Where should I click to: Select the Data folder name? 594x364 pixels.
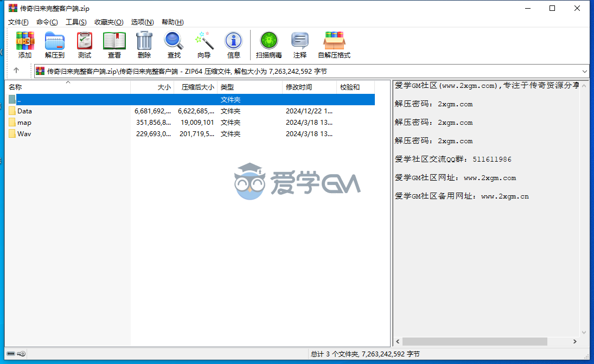coord(24,111)
